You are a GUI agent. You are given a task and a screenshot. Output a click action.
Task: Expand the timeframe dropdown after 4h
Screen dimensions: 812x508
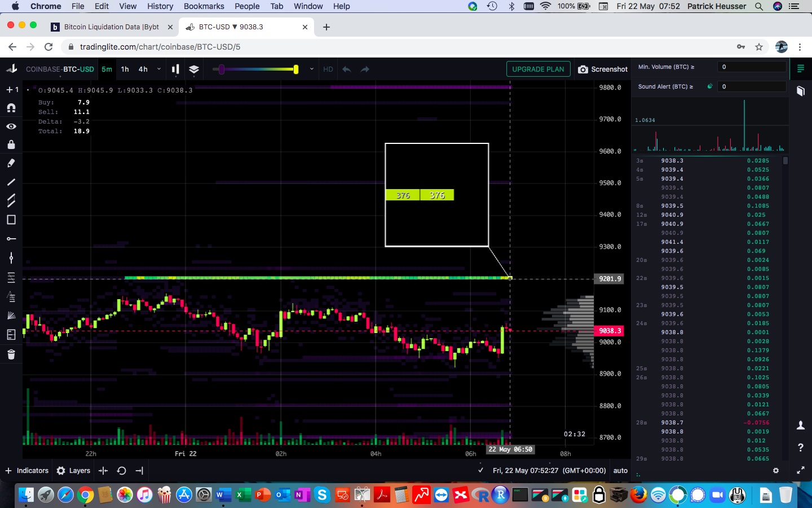(159, 69)
